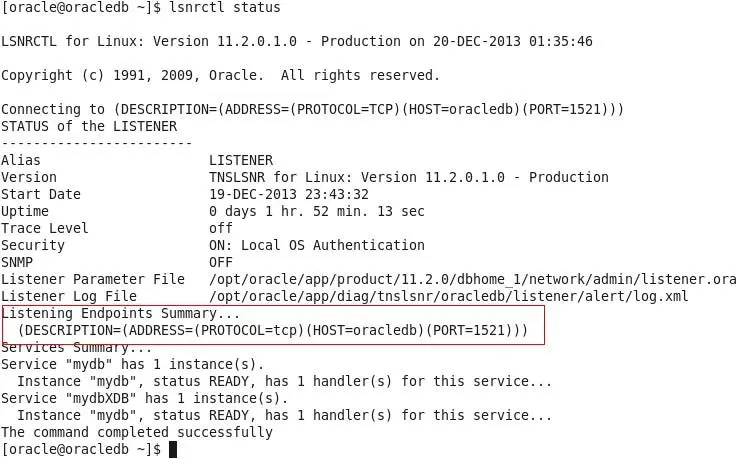Click the boxed tcp endpoint DESCRIPTION line
The width and height of the screenshot is (756, 459).
273,330
